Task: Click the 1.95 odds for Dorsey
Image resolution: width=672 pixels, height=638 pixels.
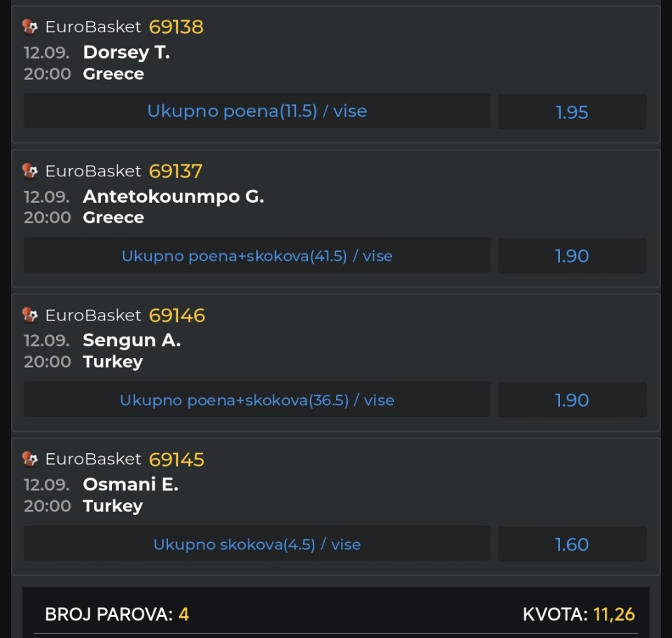Action: coord(572,112)
